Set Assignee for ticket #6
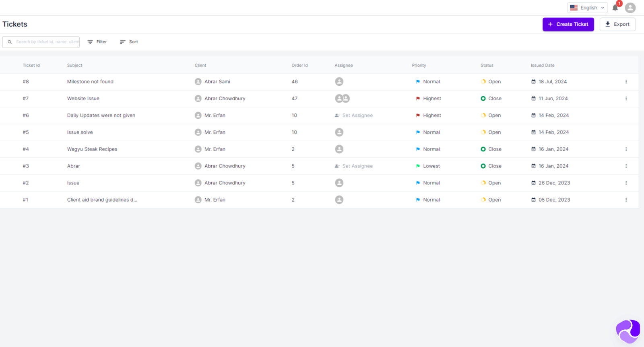644x347 pixels. click(x=354, y=116)
